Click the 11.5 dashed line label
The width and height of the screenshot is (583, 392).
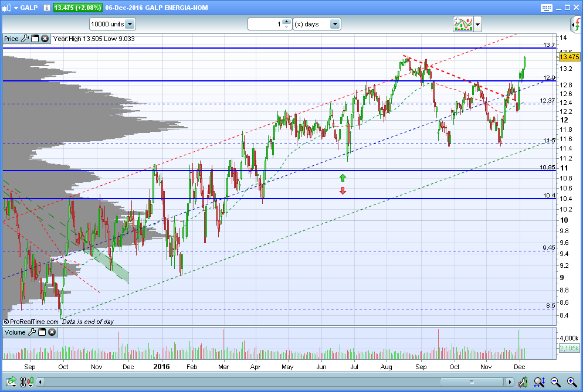pos(549,141)
